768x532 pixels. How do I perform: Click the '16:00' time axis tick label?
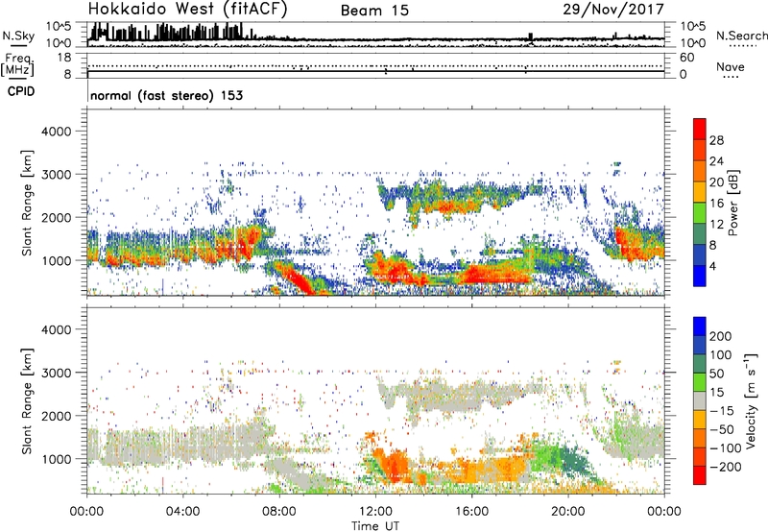(x=471, y=512)
